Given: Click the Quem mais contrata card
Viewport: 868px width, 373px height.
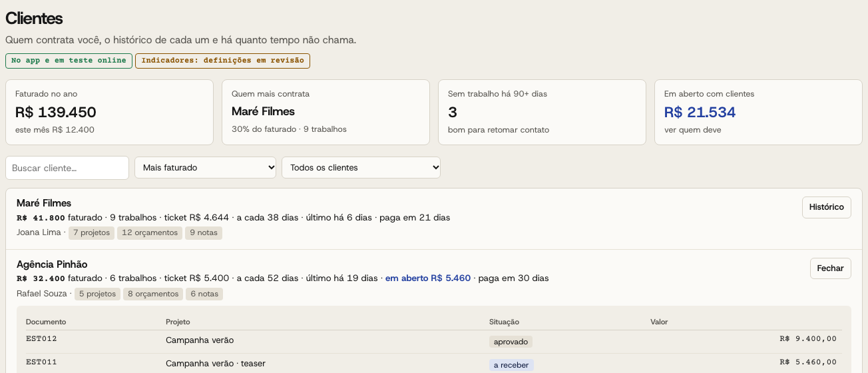Looking at the screenshot, I should 325,112.
